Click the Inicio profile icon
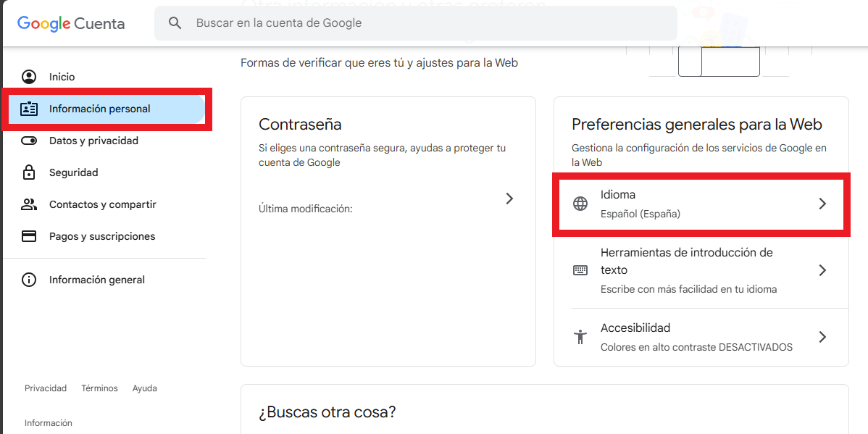The height and width of the screenshot is (434, 868). coord(29,77)
